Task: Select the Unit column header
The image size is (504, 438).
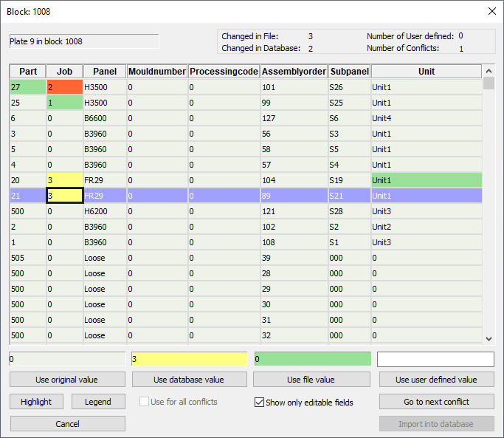Action: point(426,72)
